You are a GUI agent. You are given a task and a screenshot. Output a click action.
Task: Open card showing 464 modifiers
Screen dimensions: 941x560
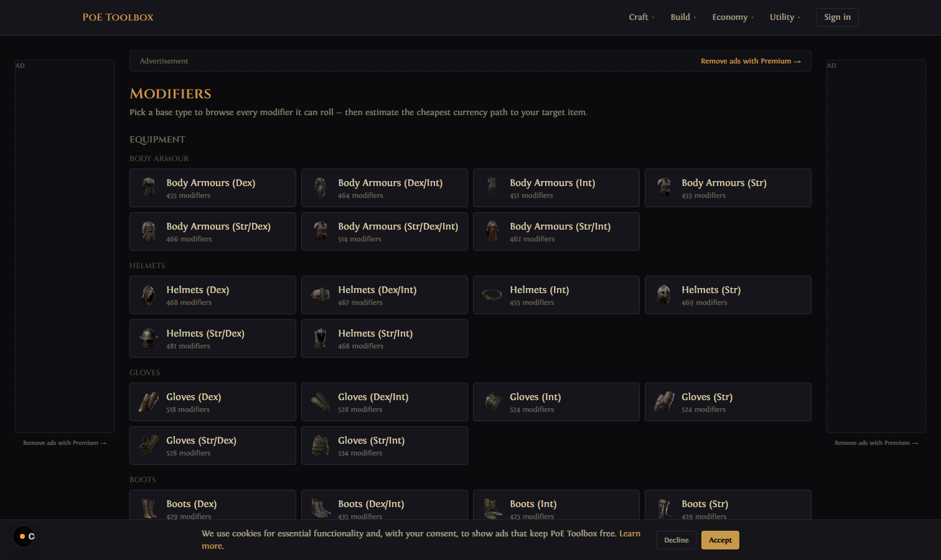[x=385, y=188]
